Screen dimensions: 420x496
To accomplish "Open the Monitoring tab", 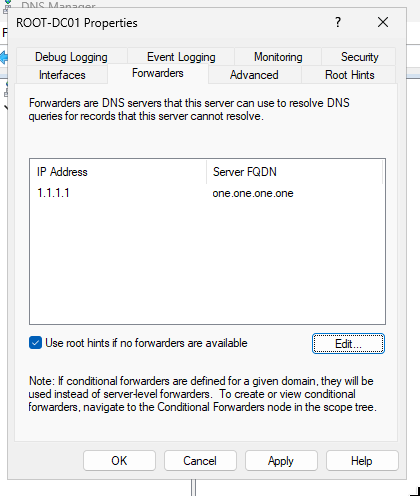I will click(278, 57).
